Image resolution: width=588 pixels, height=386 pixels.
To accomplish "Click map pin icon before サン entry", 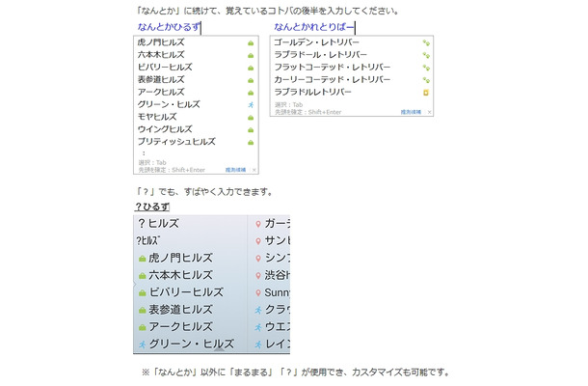I will point(258,241).
